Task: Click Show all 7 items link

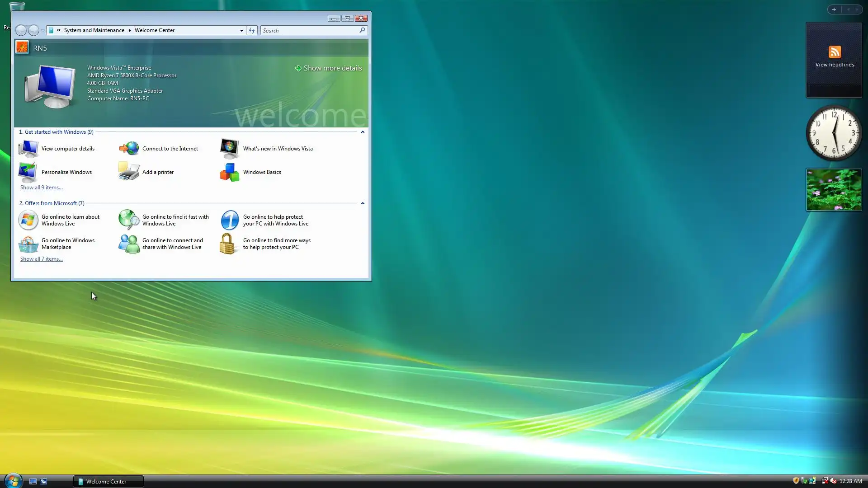Action: 41,259
